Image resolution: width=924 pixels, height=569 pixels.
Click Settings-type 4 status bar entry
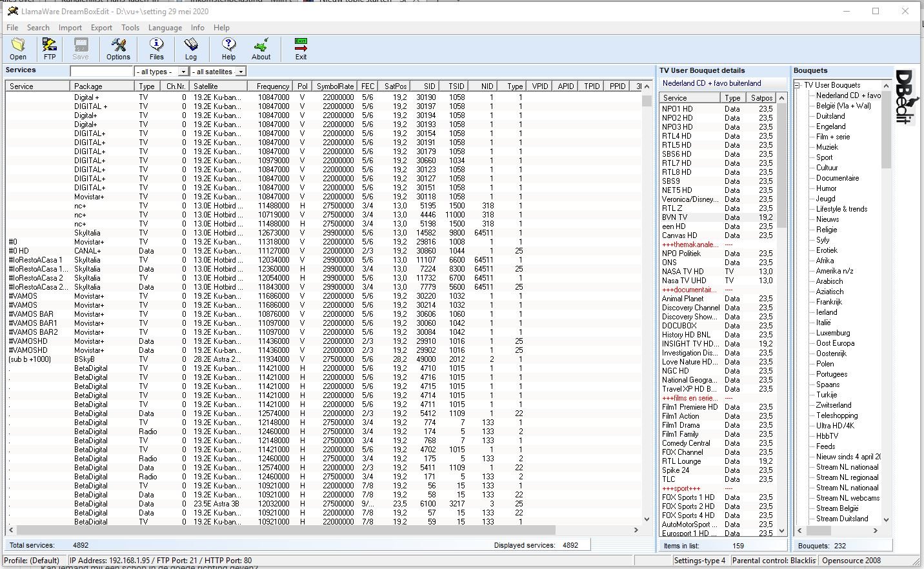point(699,561)
